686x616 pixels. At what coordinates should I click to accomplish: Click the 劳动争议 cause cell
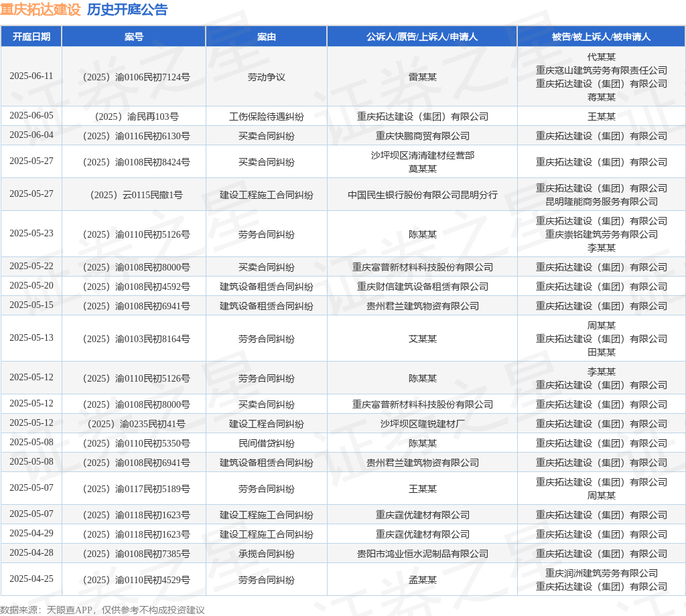(x=267, y=77)
